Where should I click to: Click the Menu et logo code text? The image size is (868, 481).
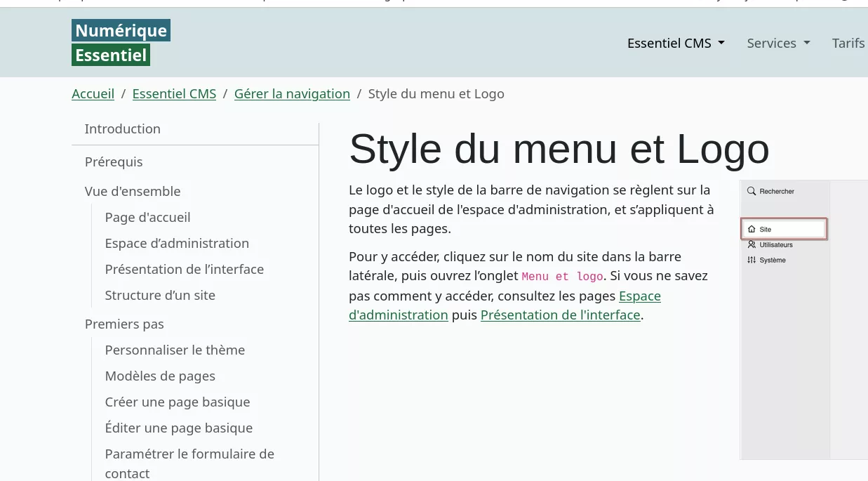click(562, 277)
